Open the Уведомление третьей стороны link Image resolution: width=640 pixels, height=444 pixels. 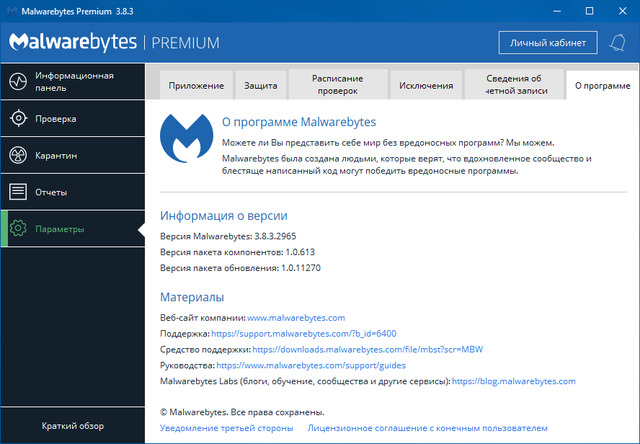tap(227, 427)
